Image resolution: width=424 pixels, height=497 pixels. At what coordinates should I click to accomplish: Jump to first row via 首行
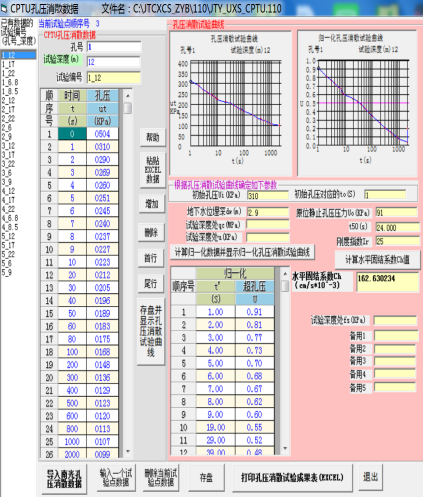pos(151,258)
